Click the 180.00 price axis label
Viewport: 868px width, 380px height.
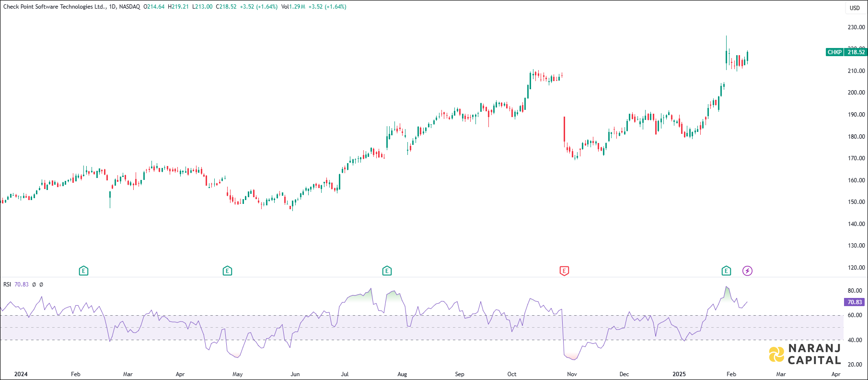(856, 137)
